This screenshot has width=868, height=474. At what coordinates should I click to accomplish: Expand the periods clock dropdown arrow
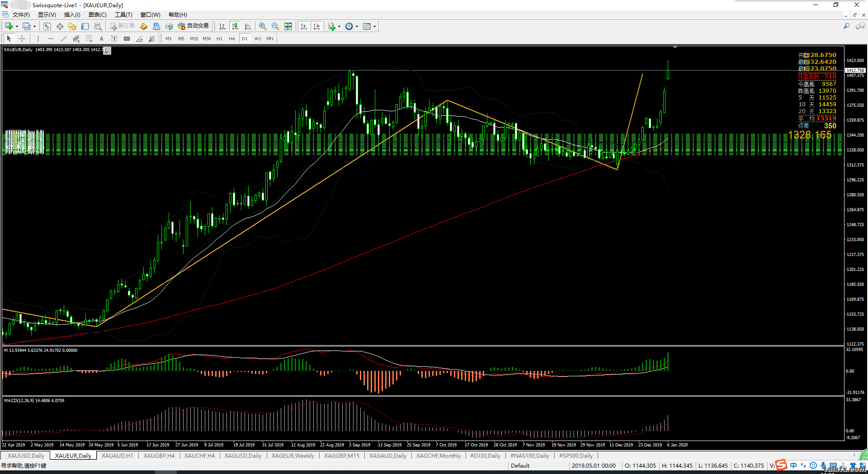[x=357, y=26]
